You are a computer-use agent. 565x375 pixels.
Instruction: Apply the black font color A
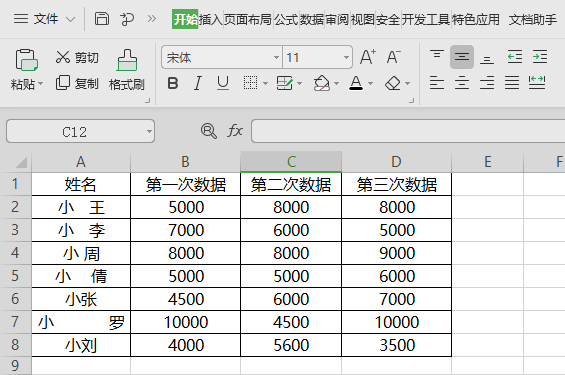tap(356, 83)
